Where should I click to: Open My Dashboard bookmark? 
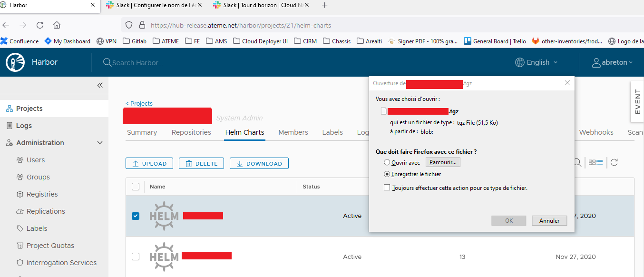pyautogui.click(x=68, y=41)
